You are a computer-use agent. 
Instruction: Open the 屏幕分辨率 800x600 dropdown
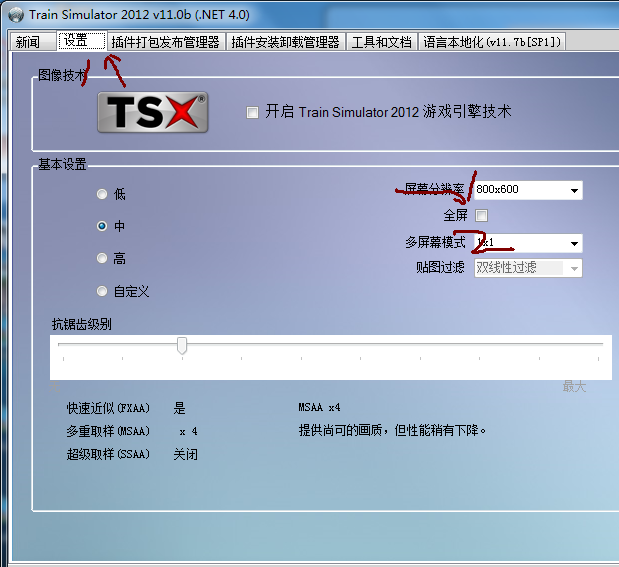pos(527,190)
